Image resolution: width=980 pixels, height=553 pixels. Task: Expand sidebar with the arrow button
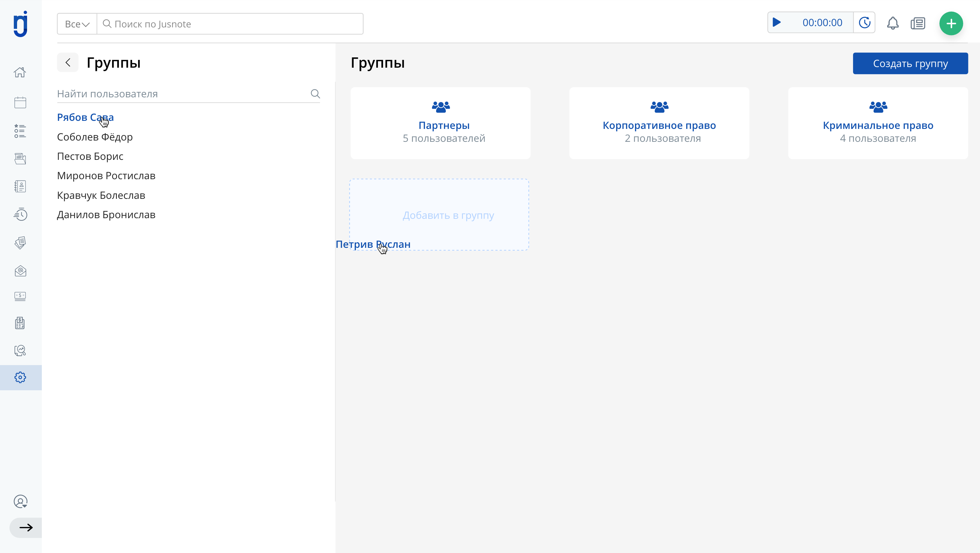pos(26,528)
